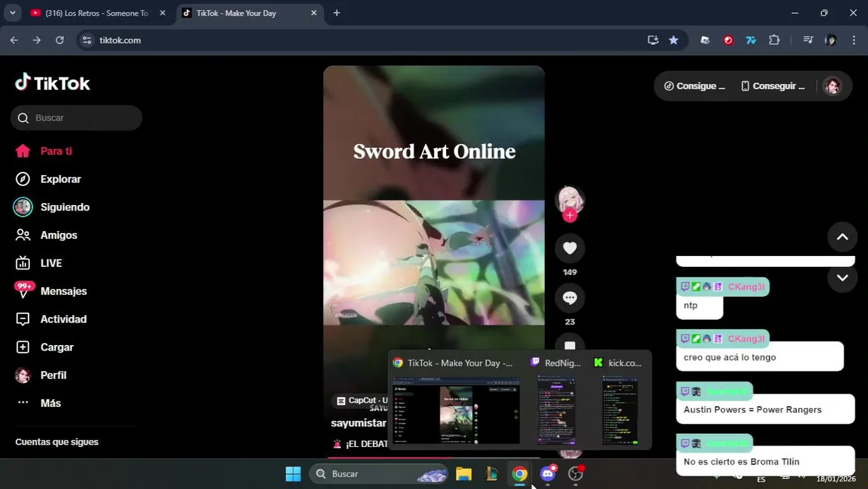Toggle the bookmark star for this page
The image size is (868, 489).
coord(673,40)
